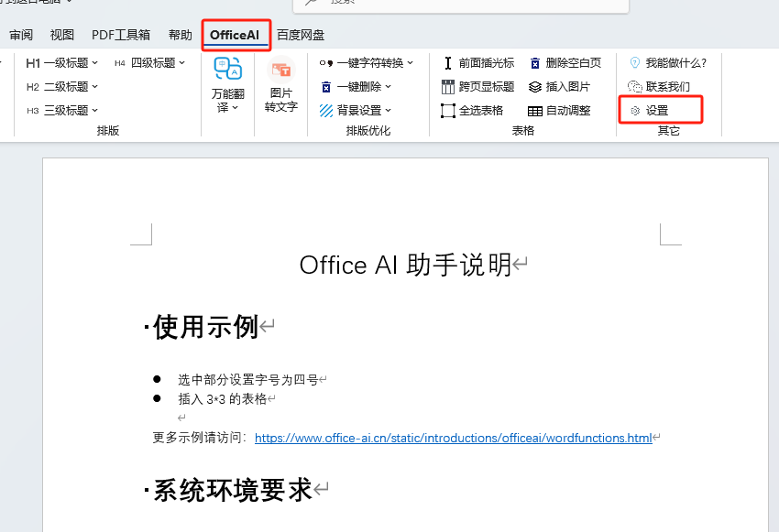Click the H1 heading icon
The width and height of the screenshot is (779, 532).
point(33,63)
